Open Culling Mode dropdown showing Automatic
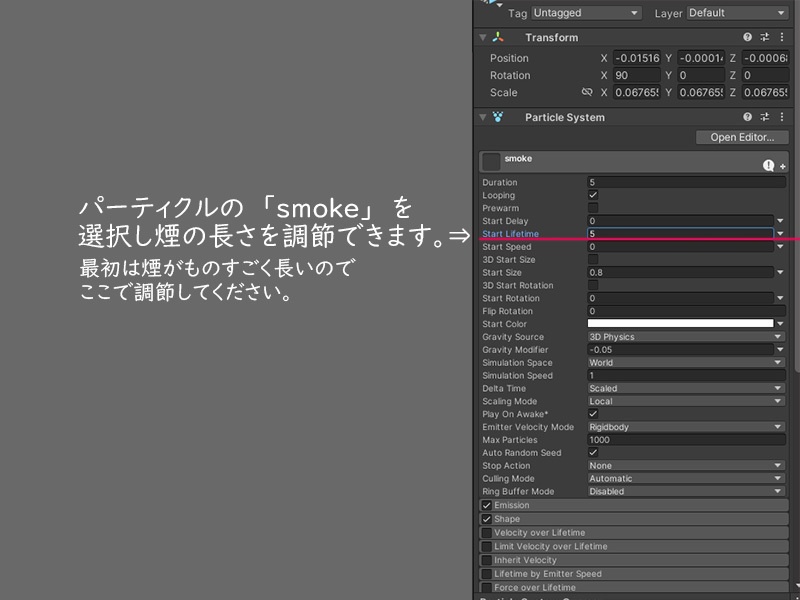The height and width of the screenshot is (600, 800). (x=686, y=478)
